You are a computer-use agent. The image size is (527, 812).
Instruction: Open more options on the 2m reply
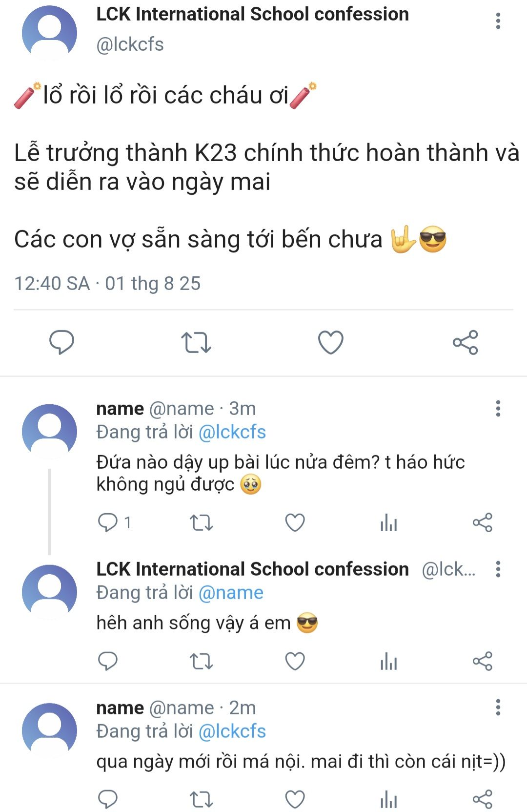[498, 707]
